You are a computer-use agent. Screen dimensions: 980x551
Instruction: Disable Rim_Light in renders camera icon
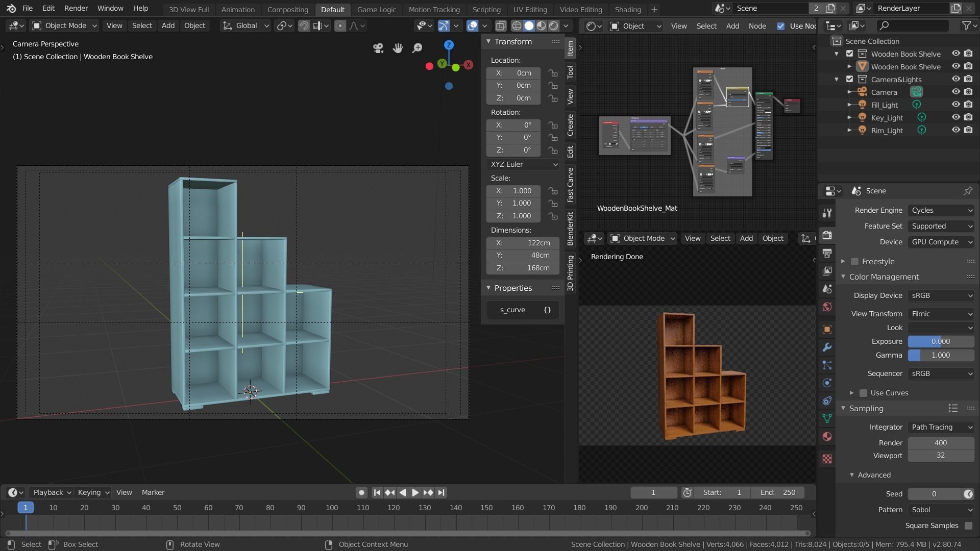(968, 130)
